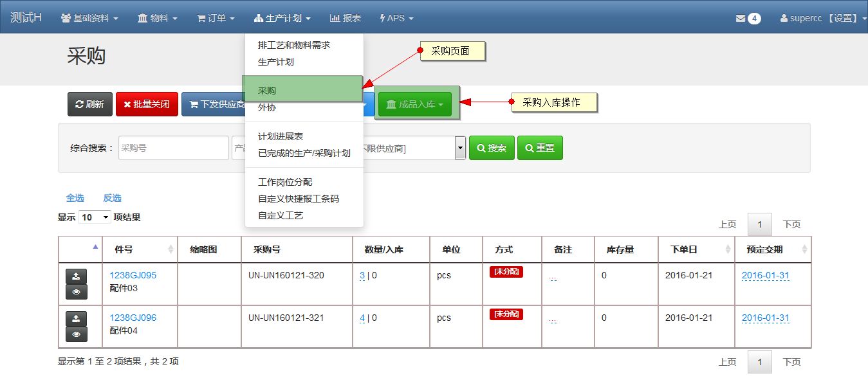The image size is (868, 387).
Task: Click the 采购号 search input field
Action: coord(173,148)
